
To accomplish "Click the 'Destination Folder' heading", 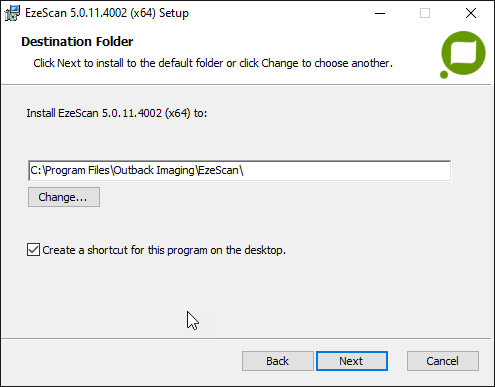I will 77,42.
